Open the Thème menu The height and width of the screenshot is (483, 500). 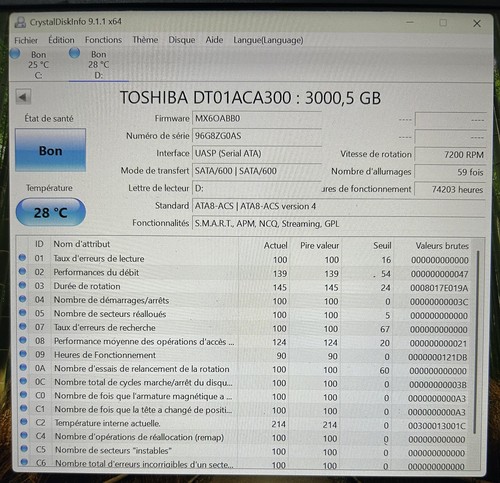click(x=145, y=40)
